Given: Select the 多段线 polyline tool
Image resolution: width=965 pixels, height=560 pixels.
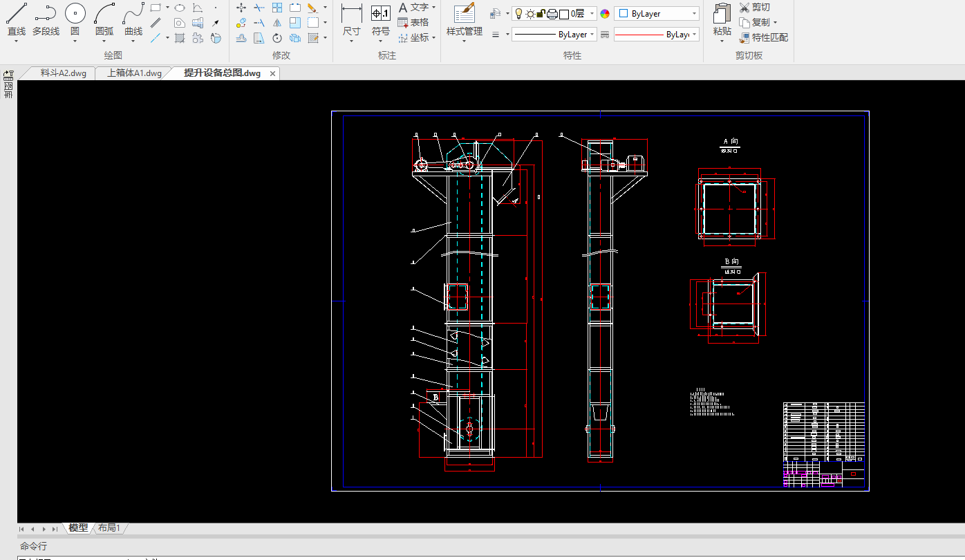Looking at the screenshot, I should click(x=46, y=19).
